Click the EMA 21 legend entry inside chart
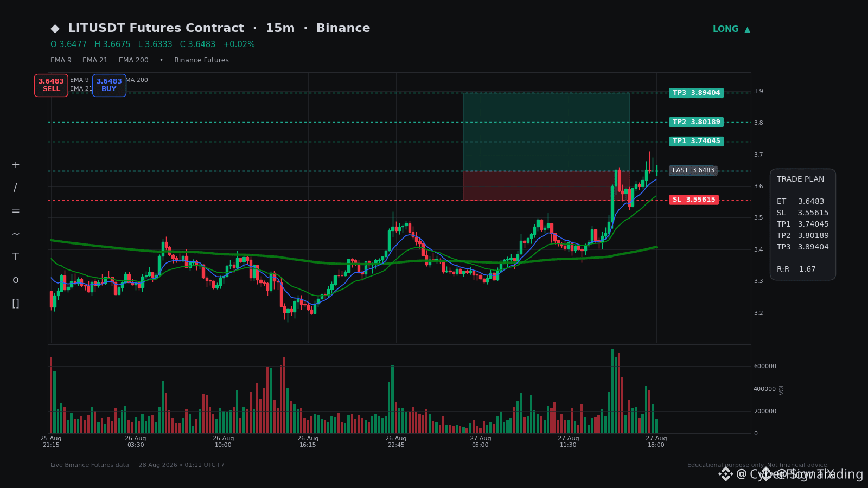868x488 pixels. point(81,89)
